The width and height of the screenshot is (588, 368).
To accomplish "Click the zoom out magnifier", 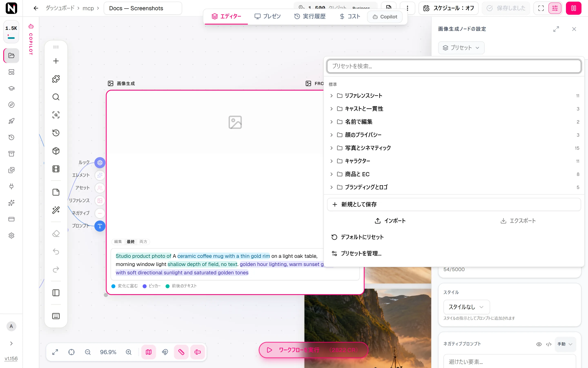I will 88,352.
